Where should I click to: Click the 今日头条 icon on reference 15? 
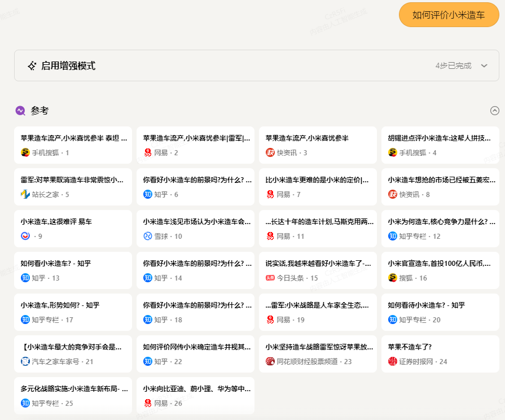pos(270,278)
